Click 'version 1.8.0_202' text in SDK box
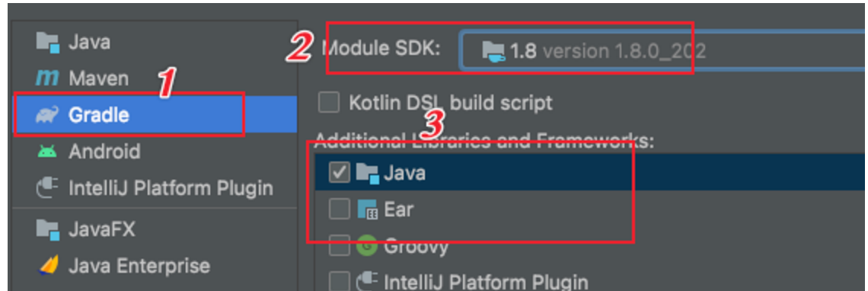The height and width of the screenshot is (291, 868). point(624,52)
